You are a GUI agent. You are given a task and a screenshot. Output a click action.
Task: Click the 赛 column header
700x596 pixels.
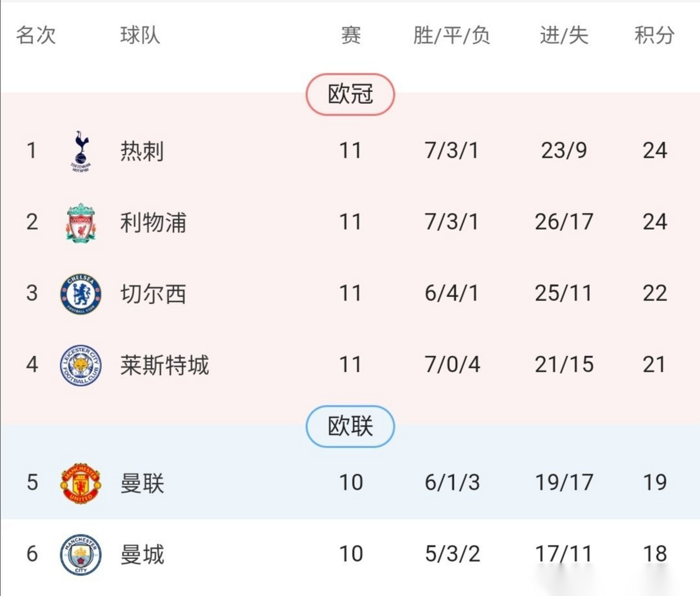point(351,36)
